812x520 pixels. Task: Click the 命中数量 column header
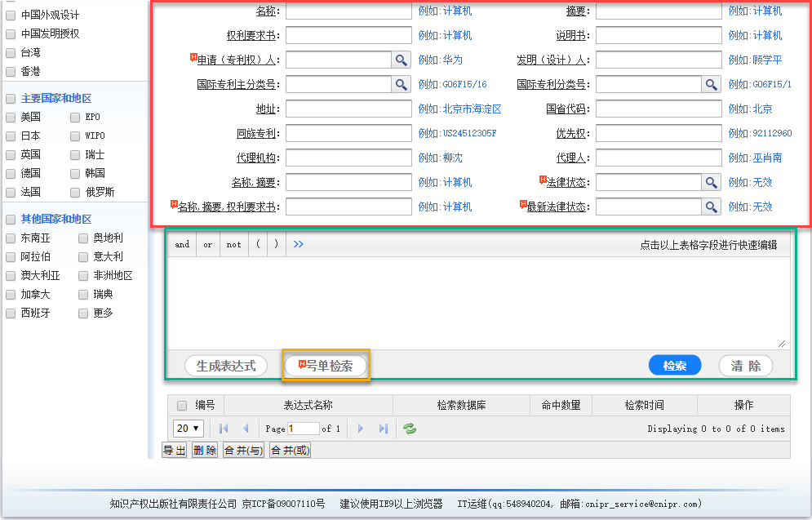[x=561, y=405]
